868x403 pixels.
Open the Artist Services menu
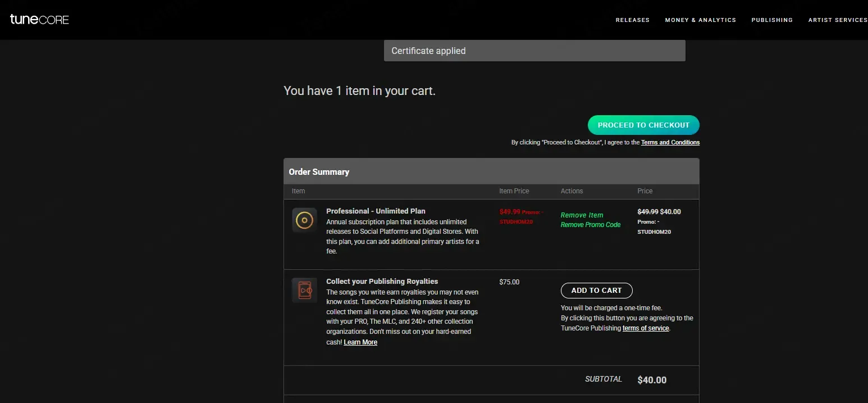pyautogui.click(x=837, y=20)
